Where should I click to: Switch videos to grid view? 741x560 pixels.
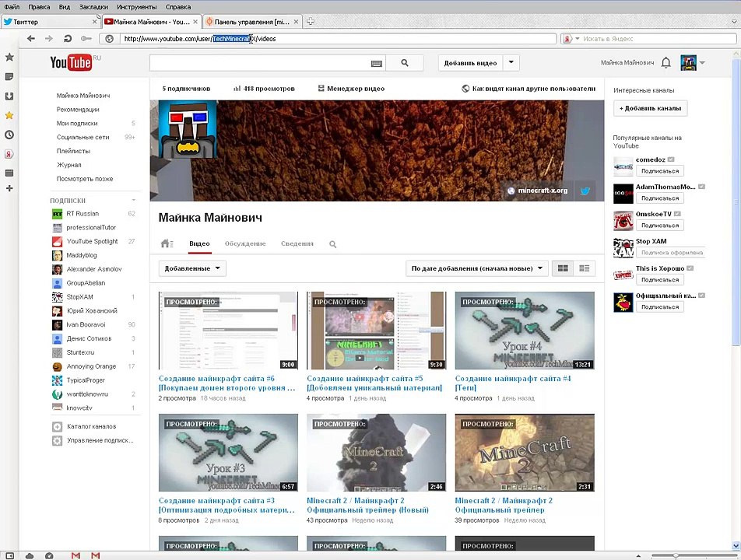point(563,268)
